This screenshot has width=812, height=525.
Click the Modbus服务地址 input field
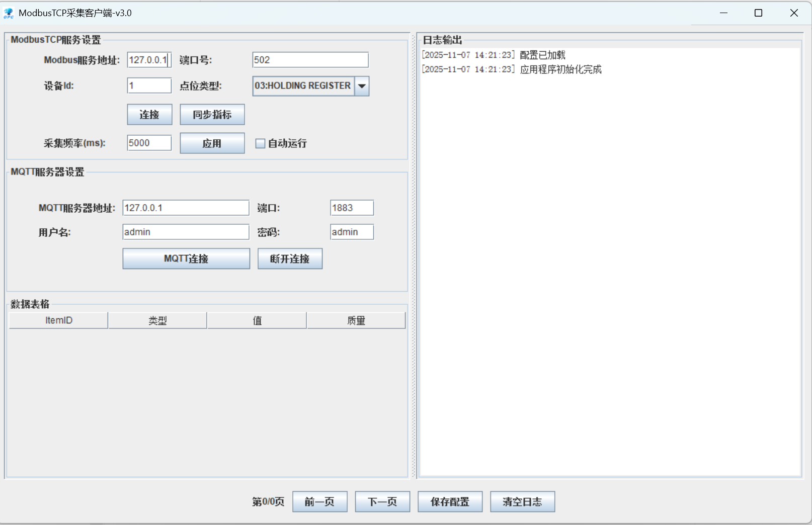149,59
